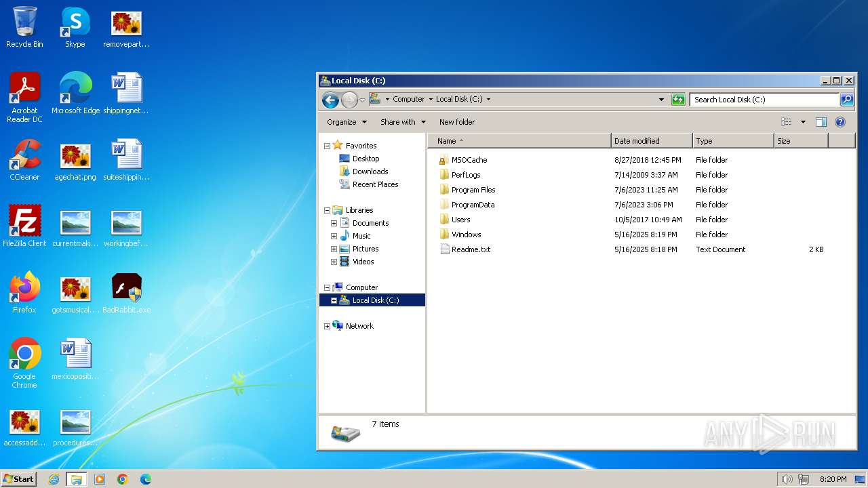Screen dimensions: 868x488
Task: Expand the Music library node
Action: 334,236
